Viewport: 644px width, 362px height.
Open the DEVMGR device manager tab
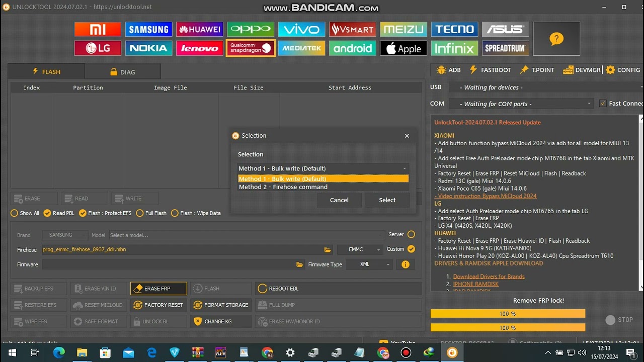(582, 70)
